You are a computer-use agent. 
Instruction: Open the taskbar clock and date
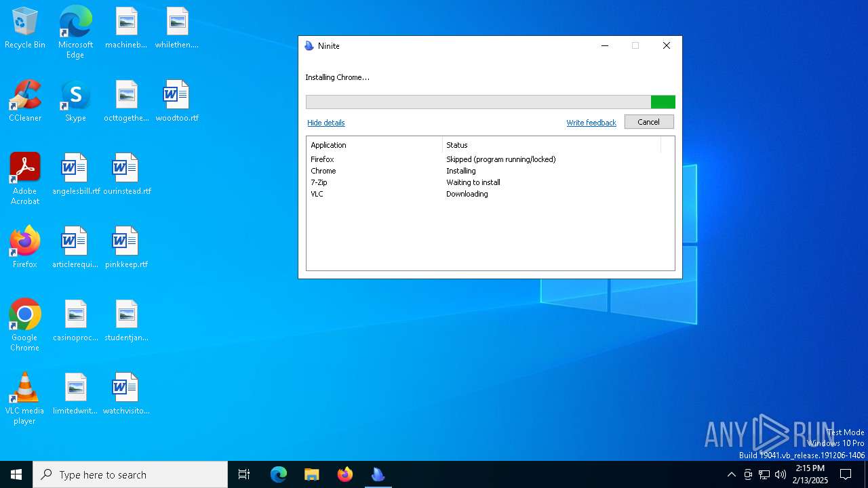pyautogui.click(x=810, y=474)
